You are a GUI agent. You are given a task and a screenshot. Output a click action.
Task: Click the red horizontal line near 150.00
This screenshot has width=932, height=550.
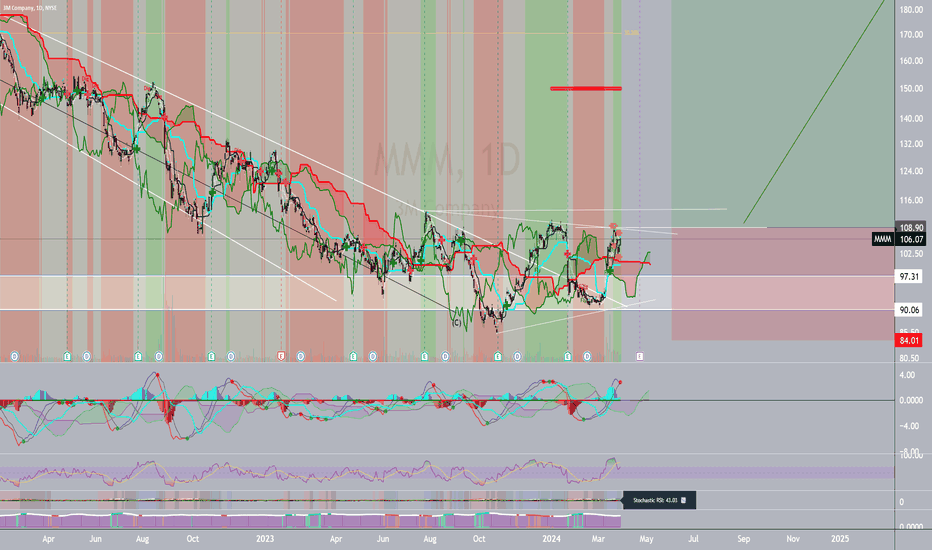coord(586,89)
